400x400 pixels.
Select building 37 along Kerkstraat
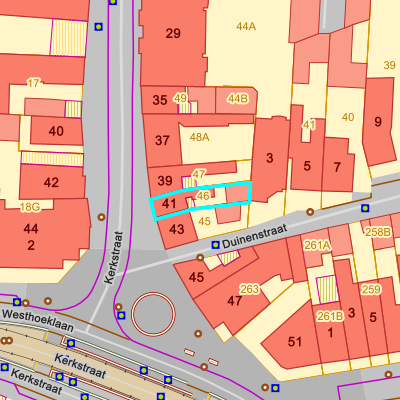162,140
